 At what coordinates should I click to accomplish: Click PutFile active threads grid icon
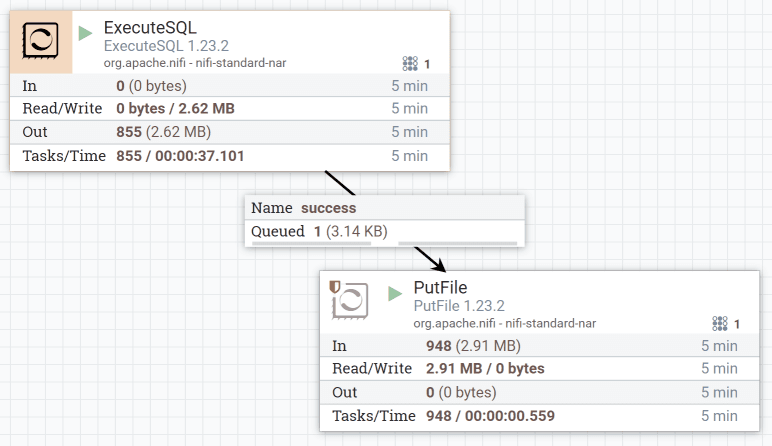click(x=720, y=323)
